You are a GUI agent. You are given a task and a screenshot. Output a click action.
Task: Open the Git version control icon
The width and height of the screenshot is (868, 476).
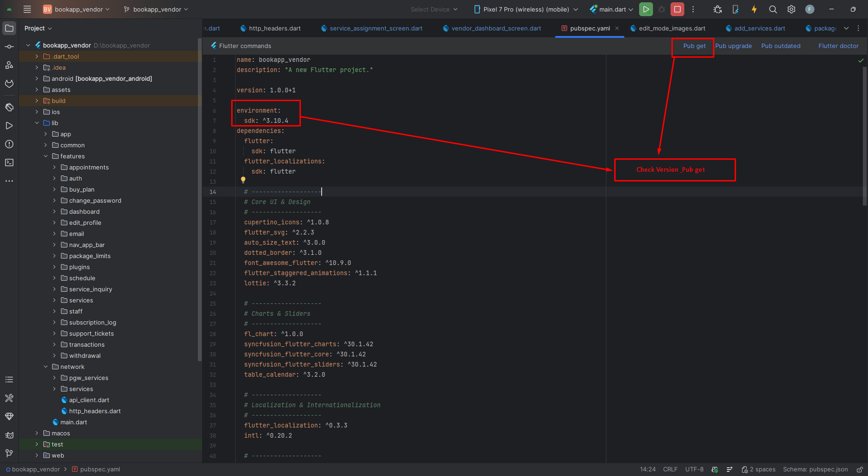(x=9, y=453)
